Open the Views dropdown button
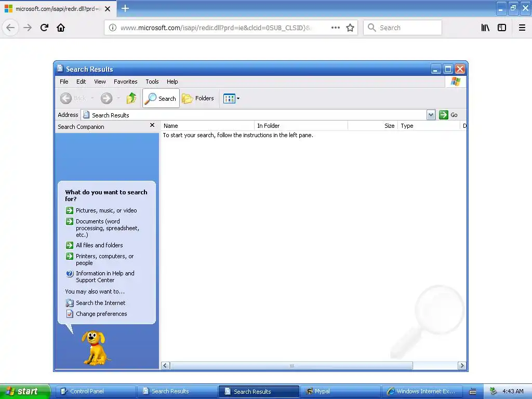The image size is (532, 399). [x=231, y=98]
